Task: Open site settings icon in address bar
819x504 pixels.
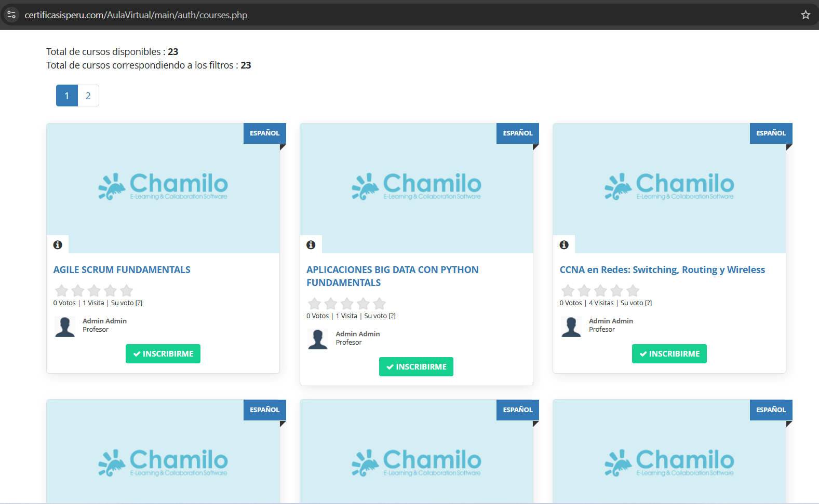Action: coord(11,15)
